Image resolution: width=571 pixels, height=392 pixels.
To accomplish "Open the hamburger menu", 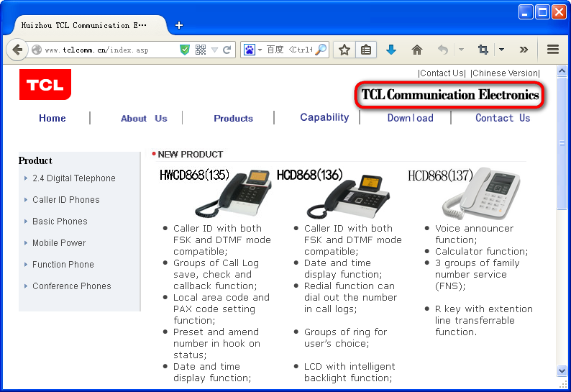I will (553, 49).
